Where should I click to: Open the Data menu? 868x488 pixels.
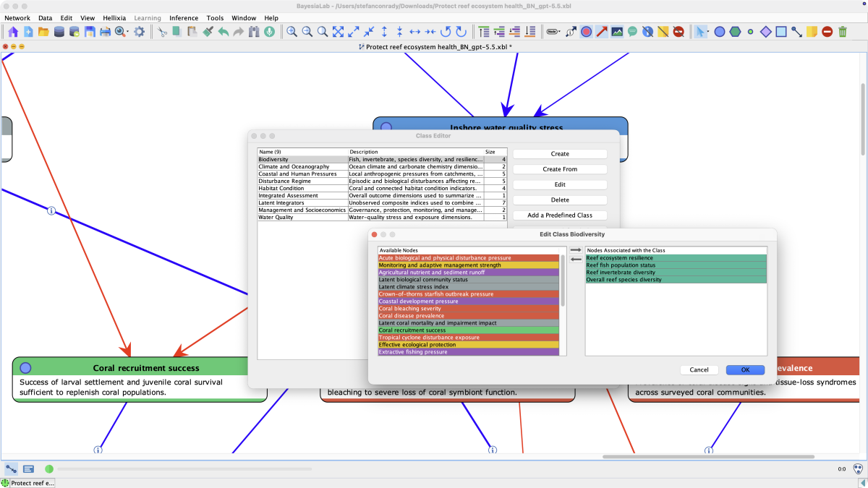pyautogui.click(x=45, y=18)
